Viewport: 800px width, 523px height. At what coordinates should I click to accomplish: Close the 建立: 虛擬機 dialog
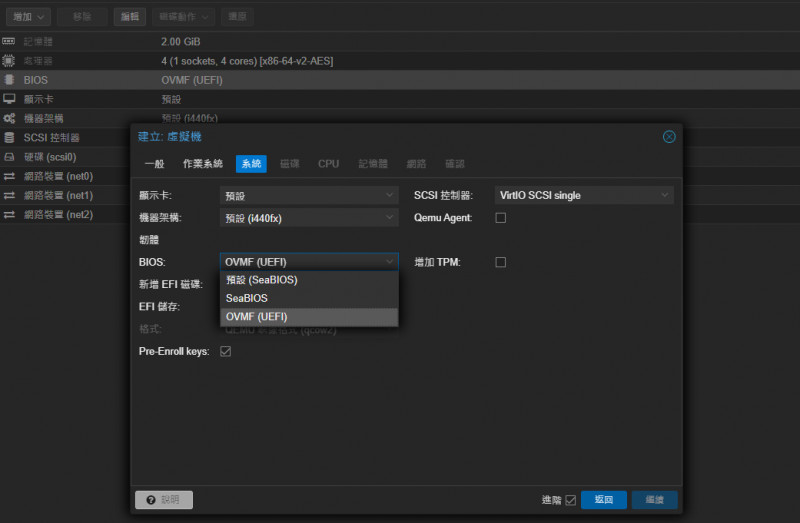click(x=669, y=136)
